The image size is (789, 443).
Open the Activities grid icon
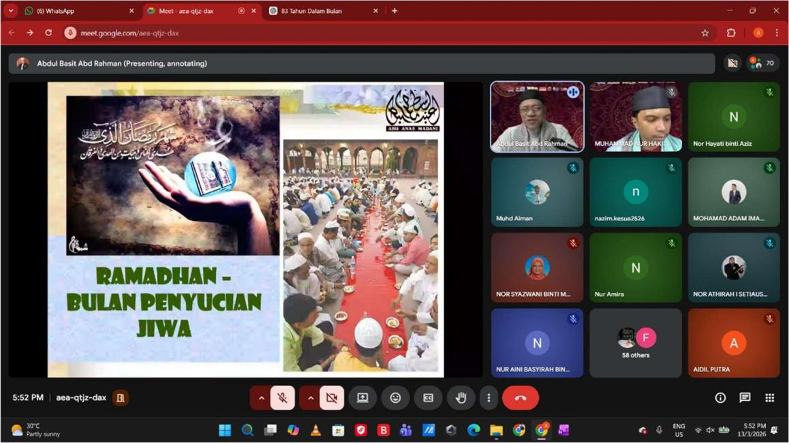[x=769, y=398]
